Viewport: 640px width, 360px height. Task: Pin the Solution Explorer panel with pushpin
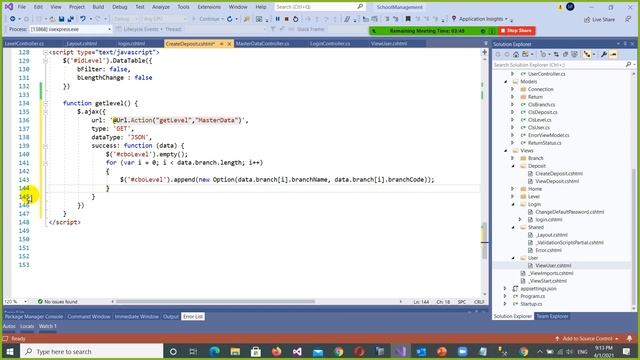coord(625,44)
